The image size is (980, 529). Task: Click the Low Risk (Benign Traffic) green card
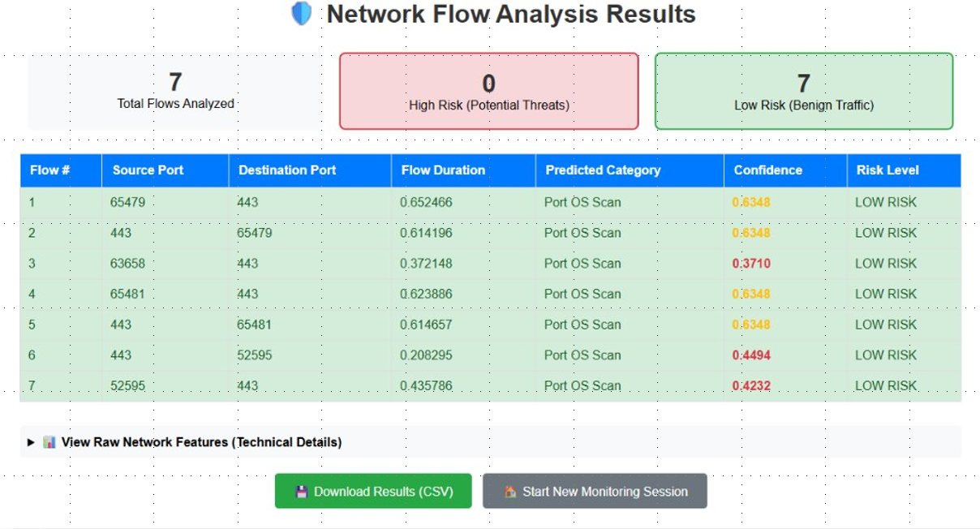(803, 91)
